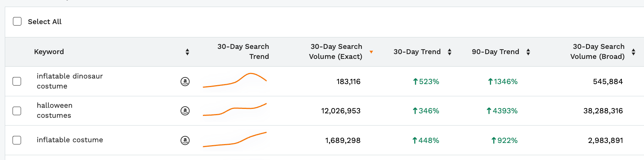This screenshot has width=644, height=160.
Task: Sort by 30-Day Search Volume (Broad) arrows
Action: tap(633, 52)
